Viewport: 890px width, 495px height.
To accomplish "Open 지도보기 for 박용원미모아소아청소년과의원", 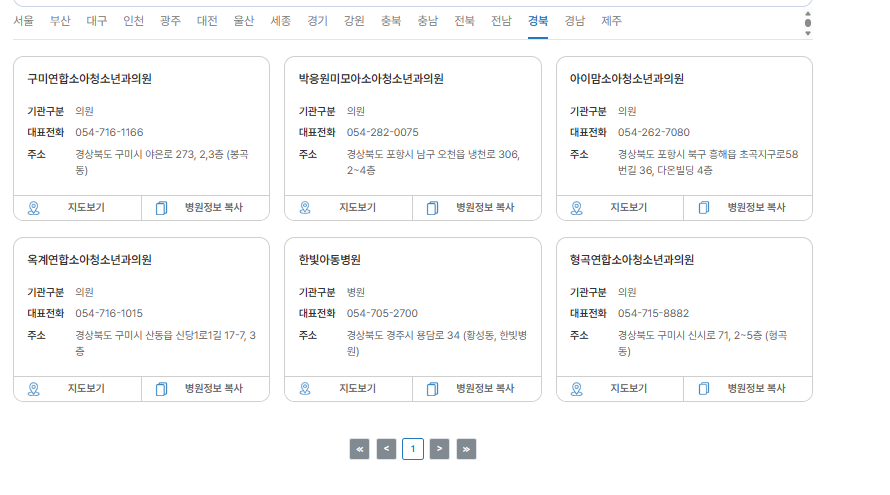I will tap(349, 208).
